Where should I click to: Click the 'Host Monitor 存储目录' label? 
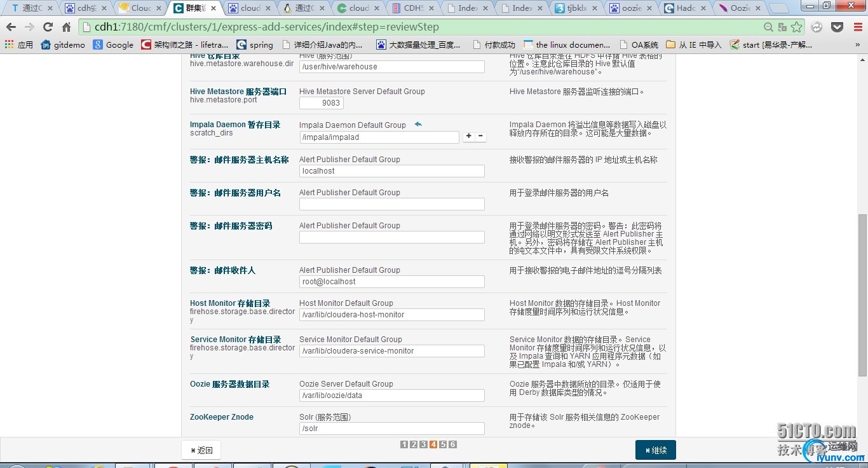[x=230, y=303]
